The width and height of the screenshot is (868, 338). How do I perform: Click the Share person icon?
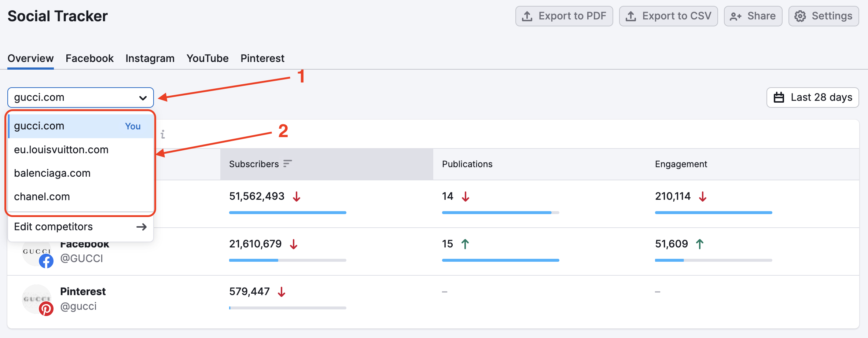point(736,16)
